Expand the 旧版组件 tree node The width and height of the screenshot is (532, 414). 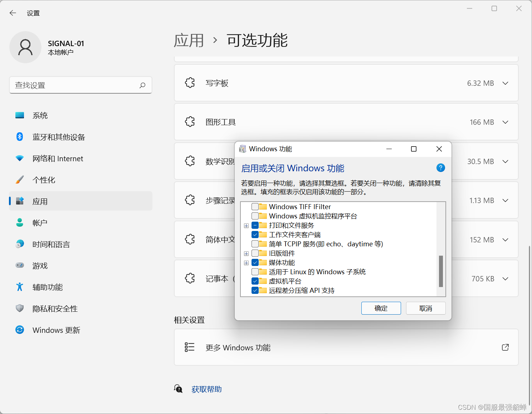(x=246, y=253)
